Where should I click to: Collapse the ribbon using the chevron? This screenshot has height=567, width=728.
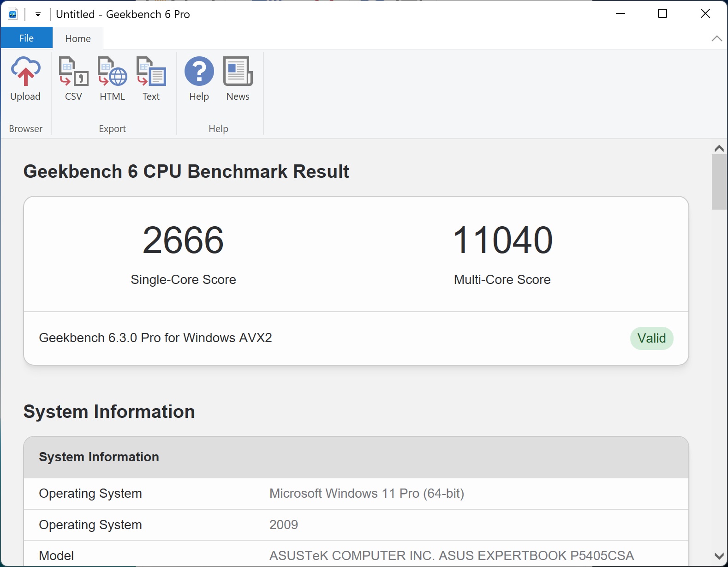pos(716,39)
